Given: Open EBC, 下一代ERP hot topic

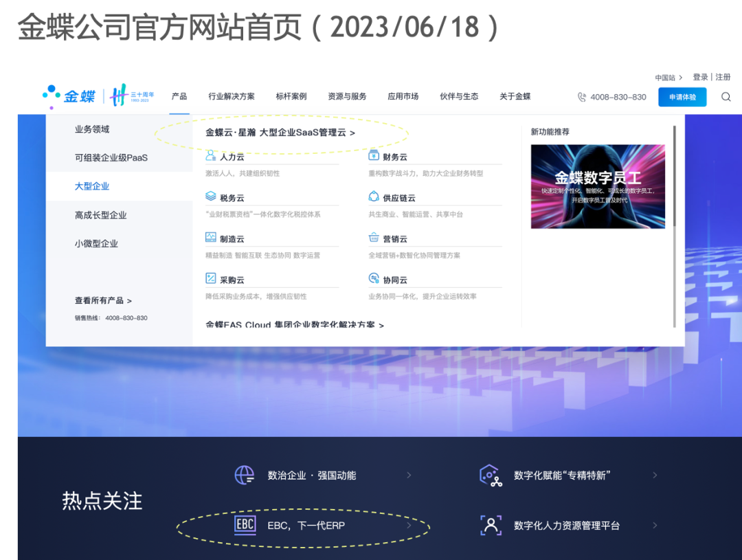Looking at the screenshot, I should pyautogui.click(x=306, y=526).
